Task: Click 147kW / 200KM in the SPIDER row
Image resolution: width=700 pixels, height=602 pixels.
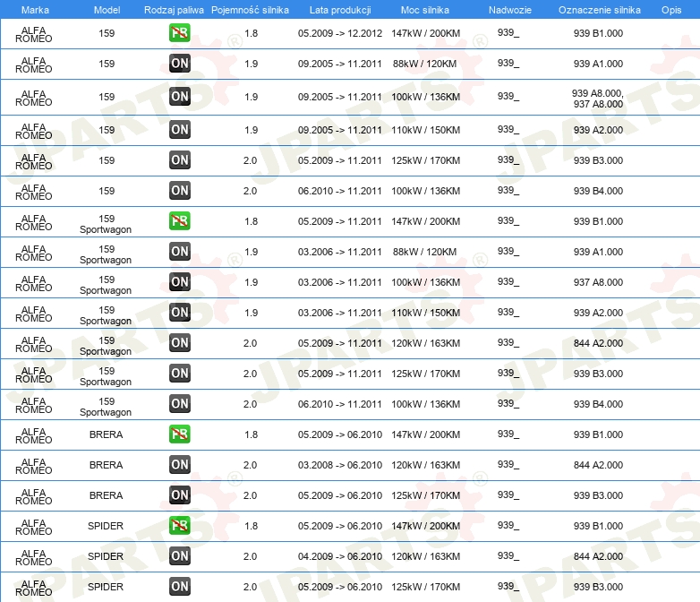Action: click(425, 526)
